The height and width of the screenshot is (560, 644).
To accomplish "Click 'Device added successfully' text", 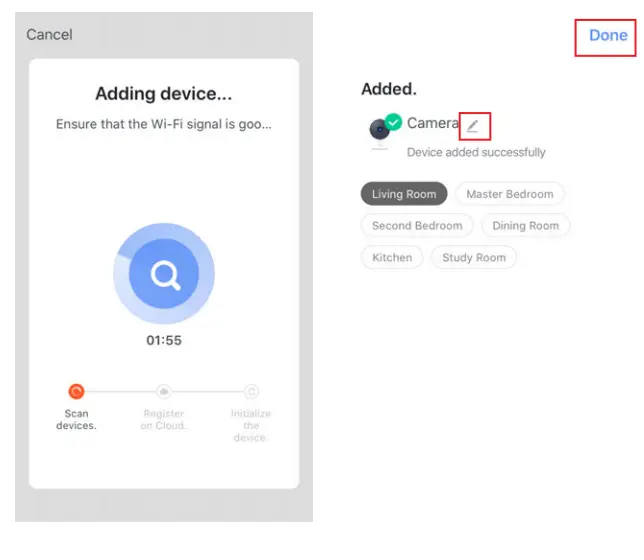I will pos(476,152).
